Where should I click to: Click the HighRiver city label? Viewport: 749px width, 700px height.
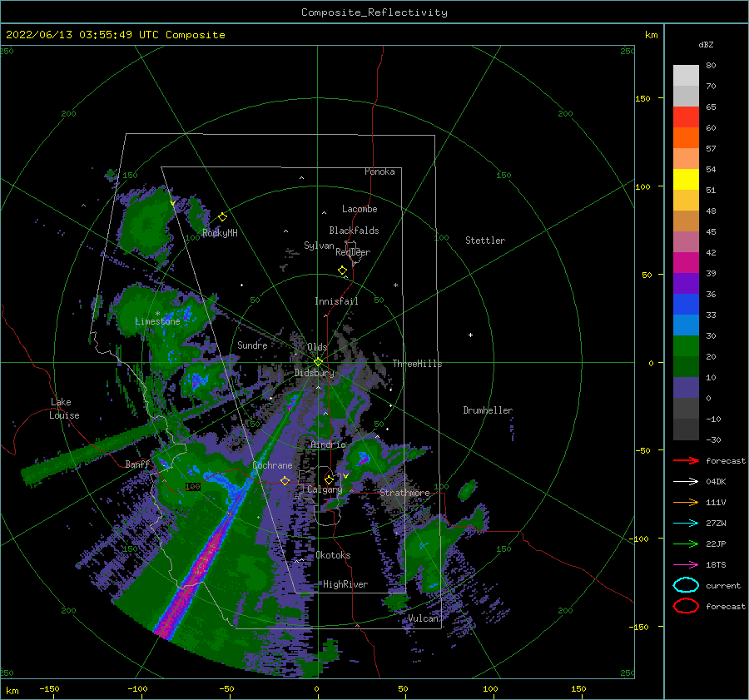(x=345, y=584)
